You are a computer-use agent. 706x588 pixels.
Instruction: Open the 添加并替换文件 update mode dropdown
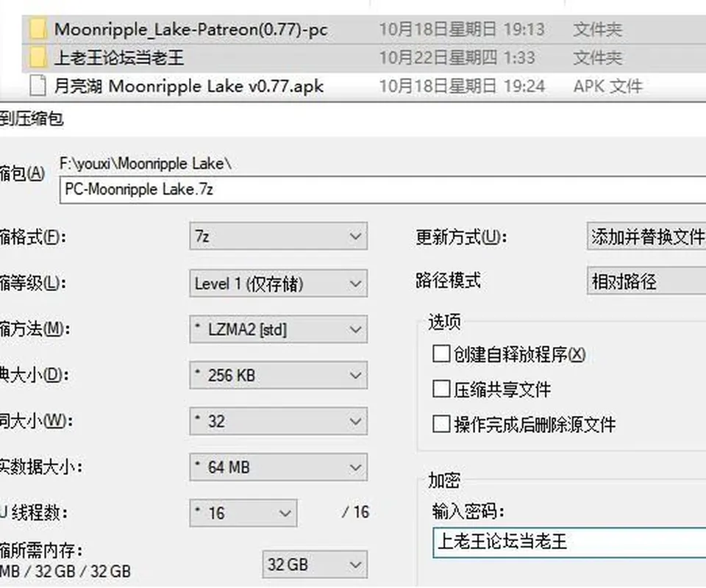coord(646,236)
